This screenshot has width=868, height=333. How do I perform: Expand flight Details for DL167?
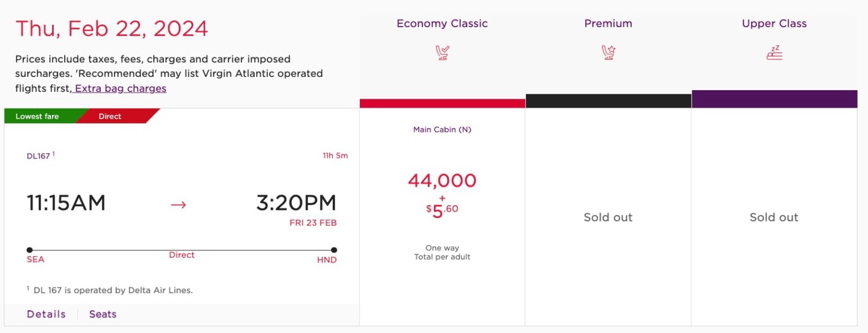click(46, 314)
